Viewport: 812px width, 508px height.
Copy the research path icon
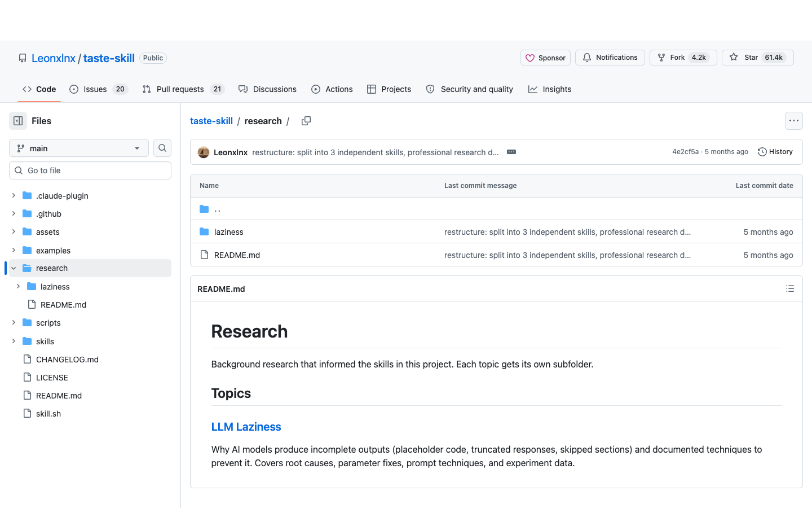point(306,121)
